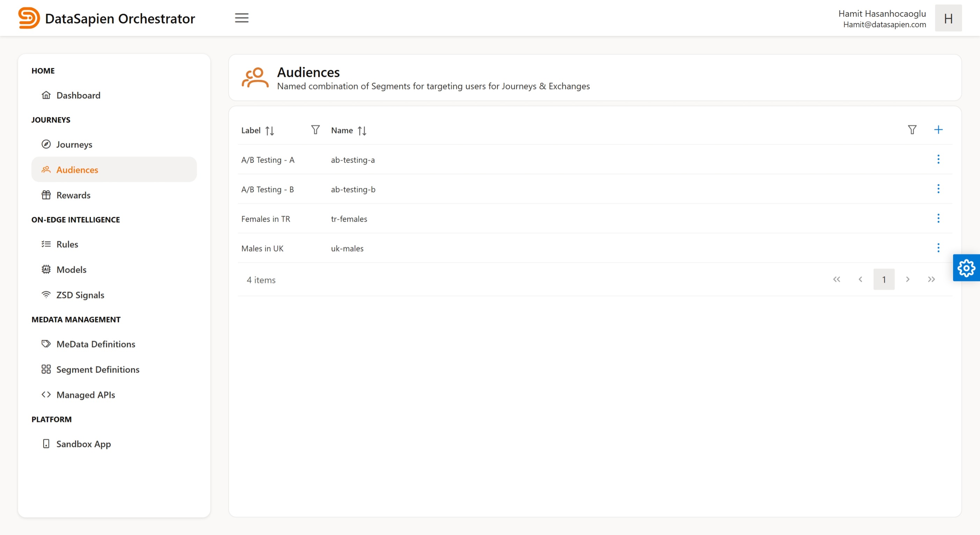
Task: Open options menu for Males in UK
Action: [939, 248]
